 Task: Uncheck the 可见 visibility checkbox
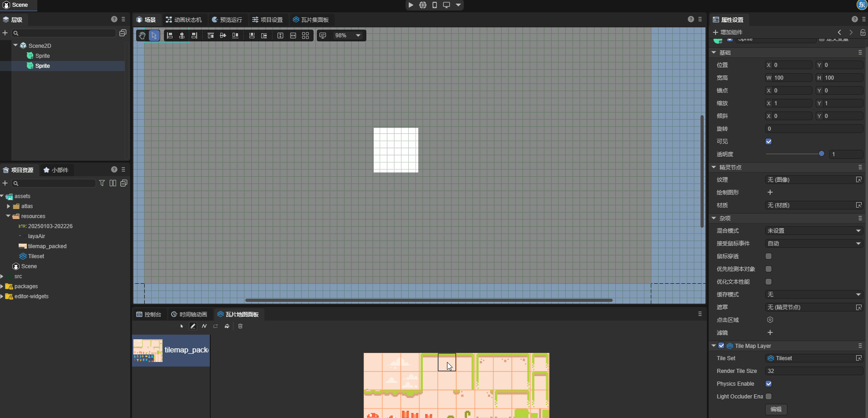769,142
